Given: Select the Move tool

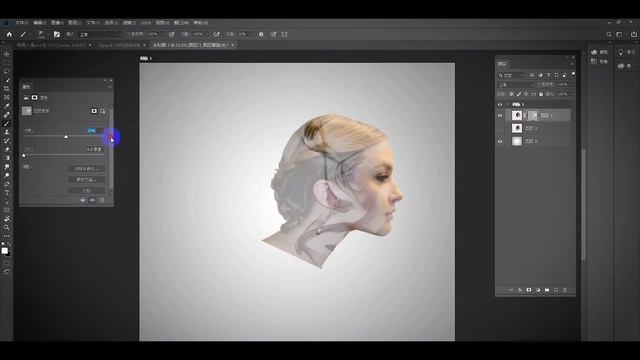Looking at the screenshot, I should [7, 54].
